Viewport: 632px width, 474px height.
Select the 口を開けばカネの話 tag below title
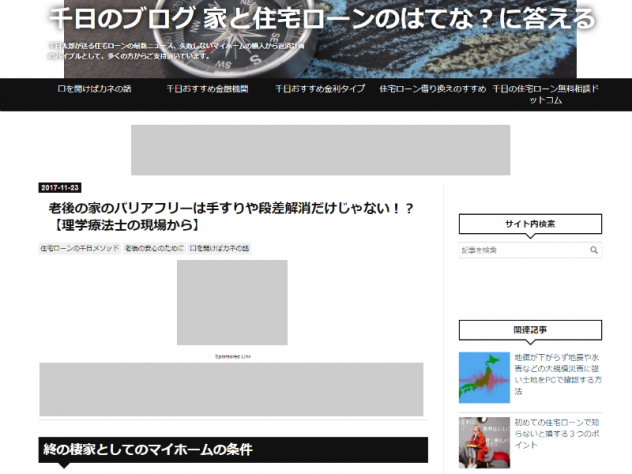pyautogui.click(x=219, y=248)
